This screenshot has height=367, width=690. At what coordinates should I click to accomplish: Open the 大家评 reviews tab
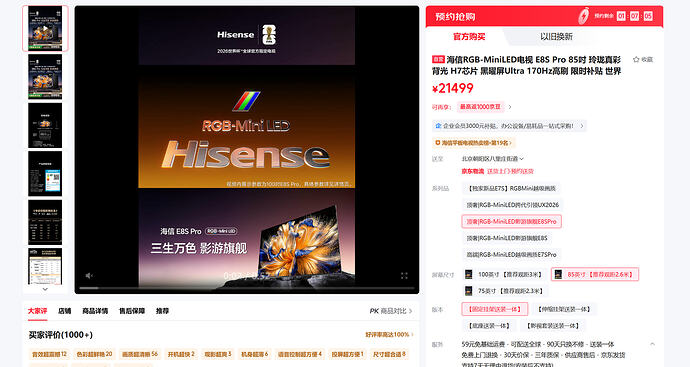pos(37,311)
